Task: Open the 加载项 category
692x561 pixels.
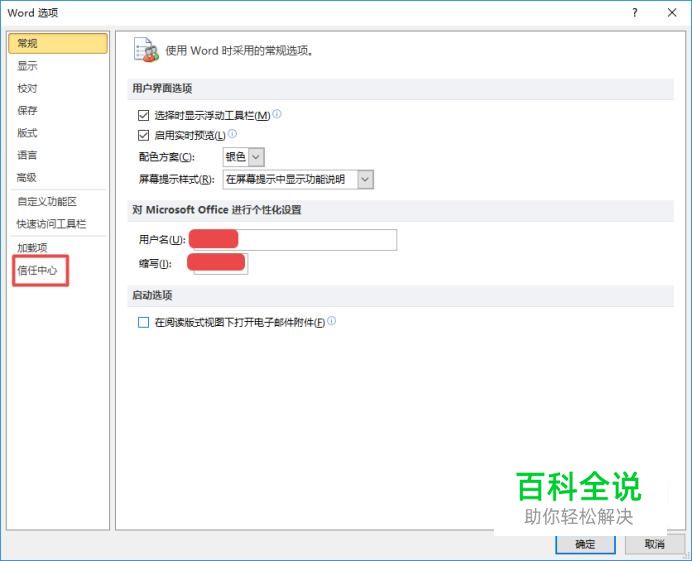Action: click(32, 248)
